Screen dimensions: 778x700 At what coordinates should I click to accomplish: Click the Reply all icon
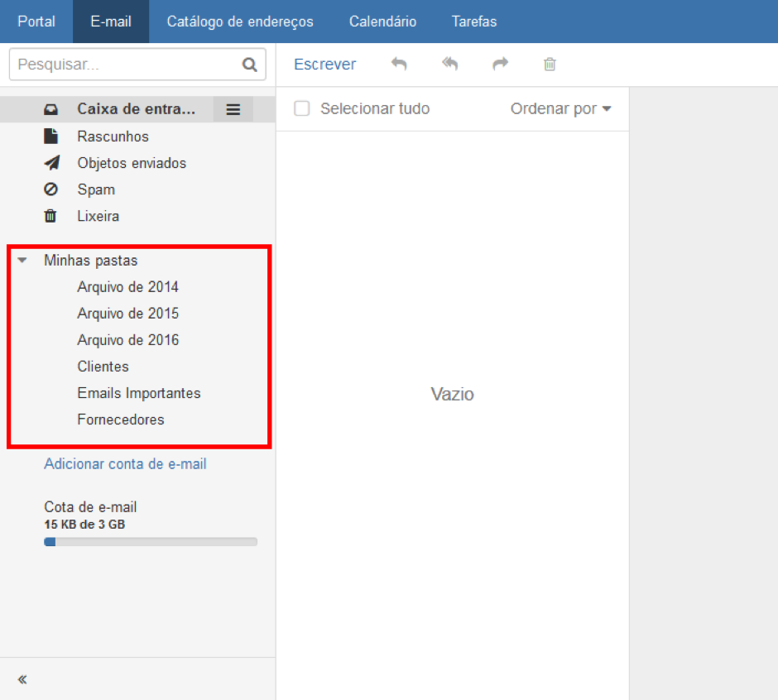click(449, 65)
